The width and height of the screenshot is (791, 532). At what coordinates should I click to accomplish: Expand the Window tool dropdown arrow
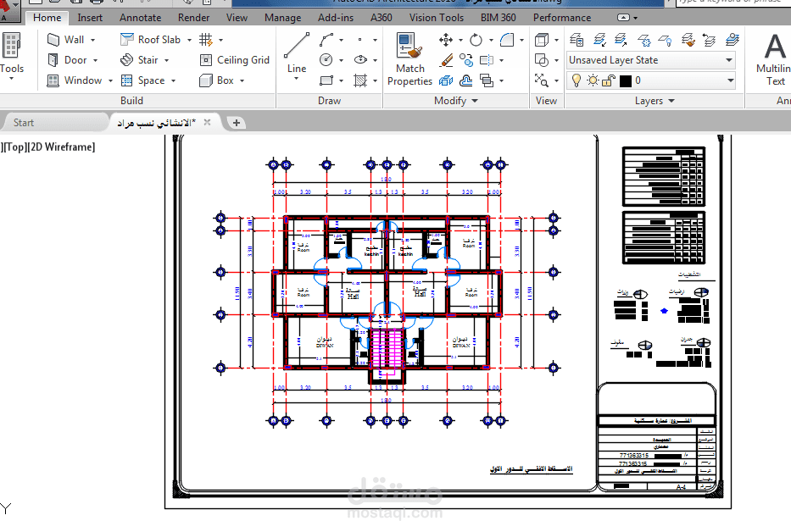point(110,80)
